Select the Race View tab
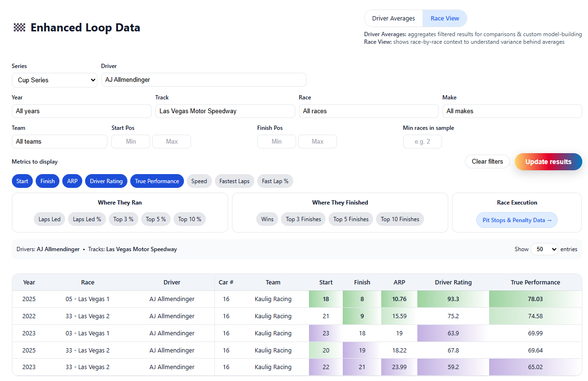Screen dimensions: 588x381 click(444, 19)
